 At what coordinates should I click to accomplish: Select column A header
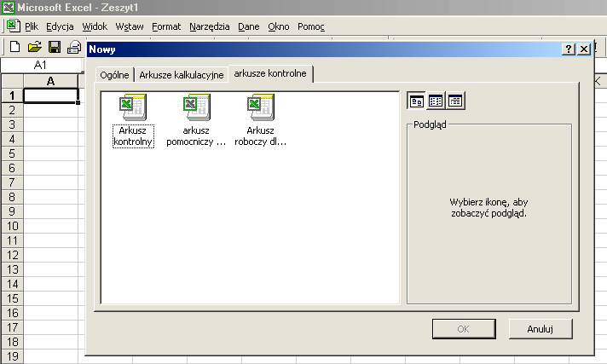click(x=50, y=81)
